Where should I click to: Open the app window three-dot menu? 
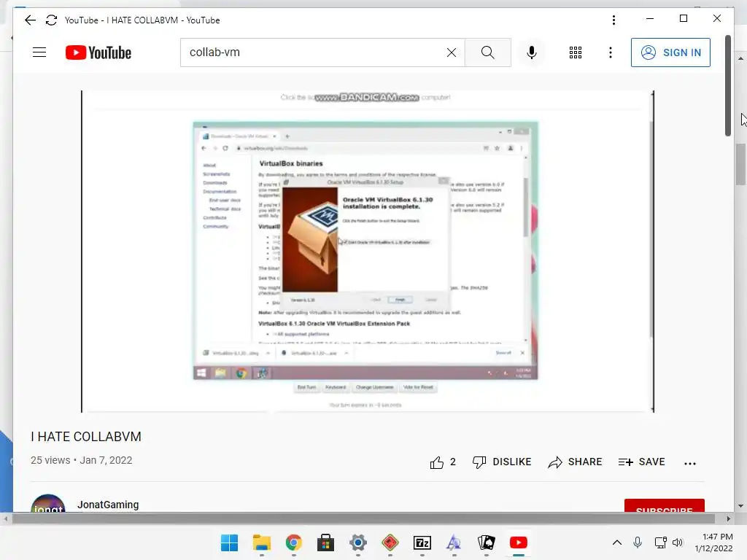click(614, 20)
